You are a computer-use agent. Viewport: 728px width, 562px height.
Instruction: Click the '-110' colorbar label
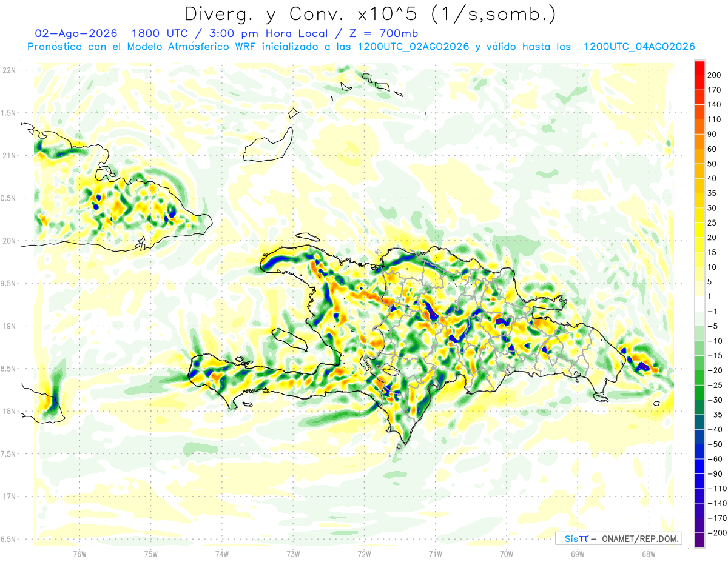(x=717, y=488)
